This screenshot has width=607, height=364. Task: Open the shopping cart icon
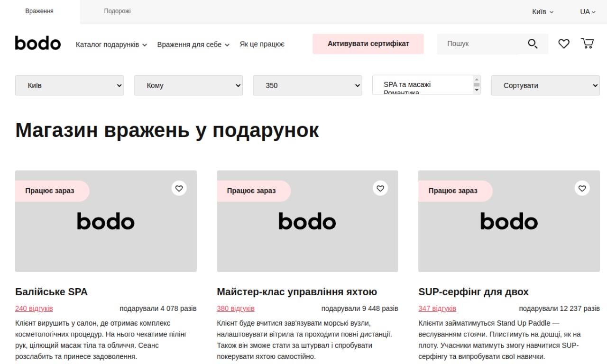pos(588,44)
